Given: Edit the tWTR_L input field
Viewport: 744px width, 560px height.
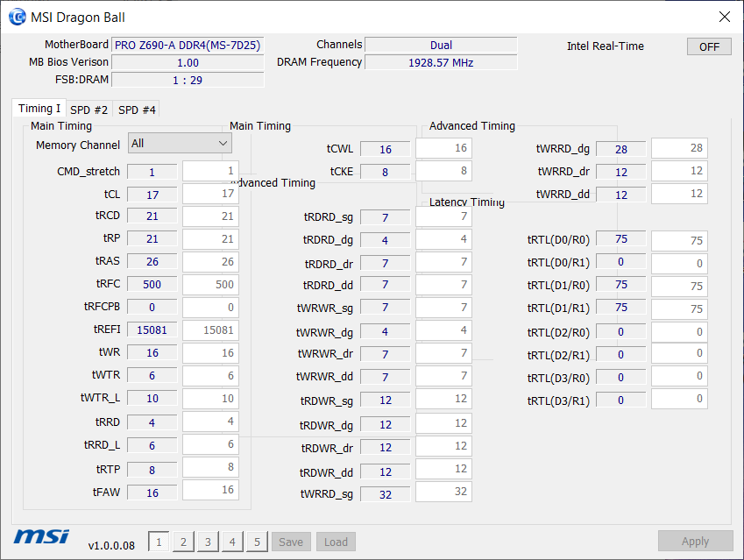Looking at the screenshot, I should (210, 399).
